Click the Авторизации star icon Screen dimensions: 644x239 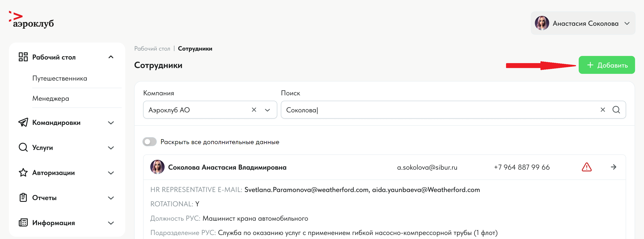coord(23,173)
